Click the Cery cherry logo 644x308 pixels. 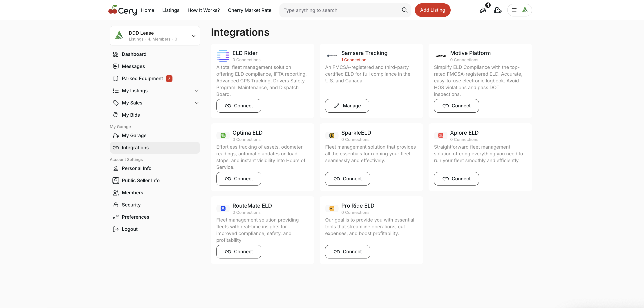coord(123,10)
